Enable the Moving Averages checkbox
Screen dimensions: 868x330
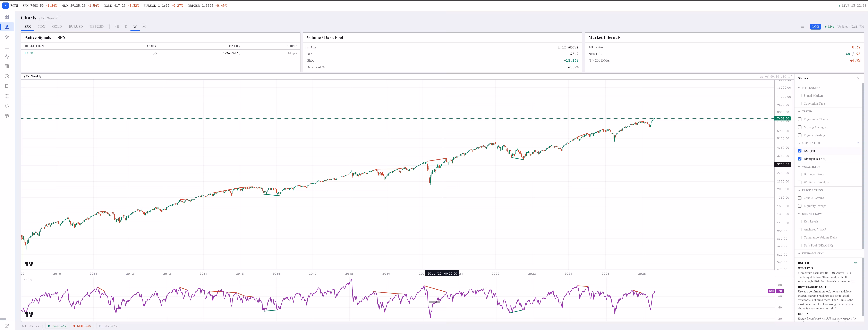point(800,127)
